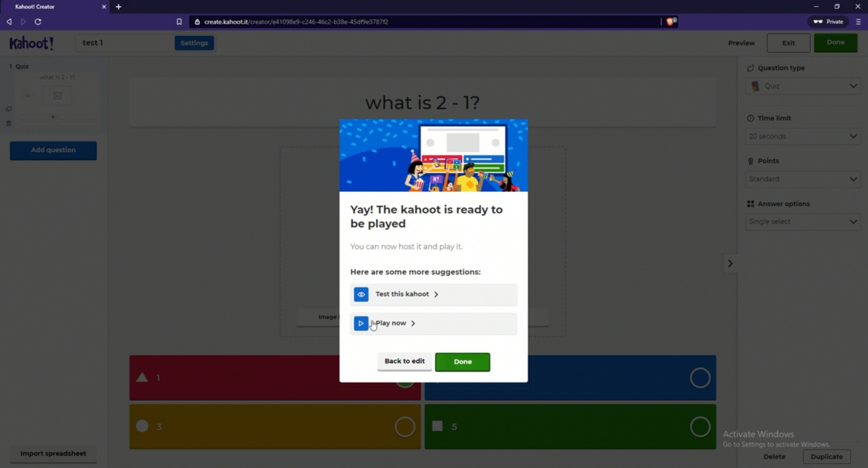Open the Question type Quiz dropdown
Screen dimensions: 868x468
pyautogui.click(x=803, y=86)
